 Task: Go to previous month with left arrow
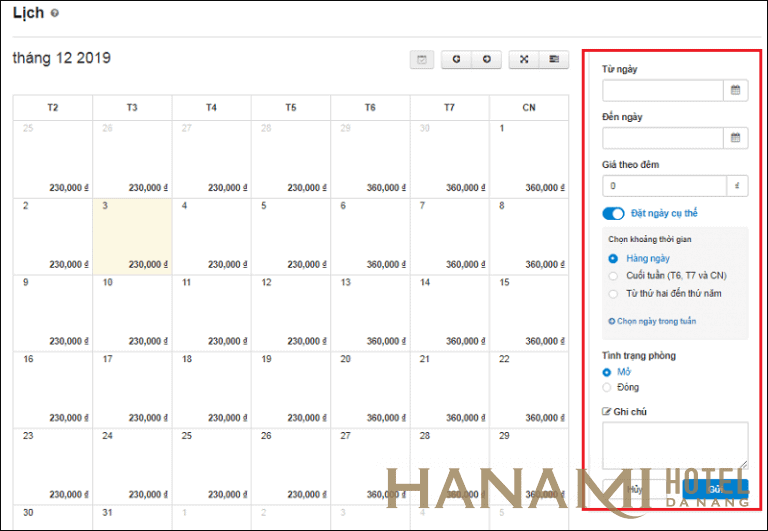coord(456,60)
